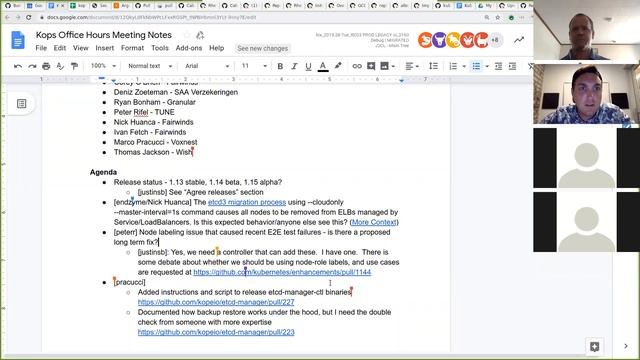Open the Edit menu

click(60, 48)
